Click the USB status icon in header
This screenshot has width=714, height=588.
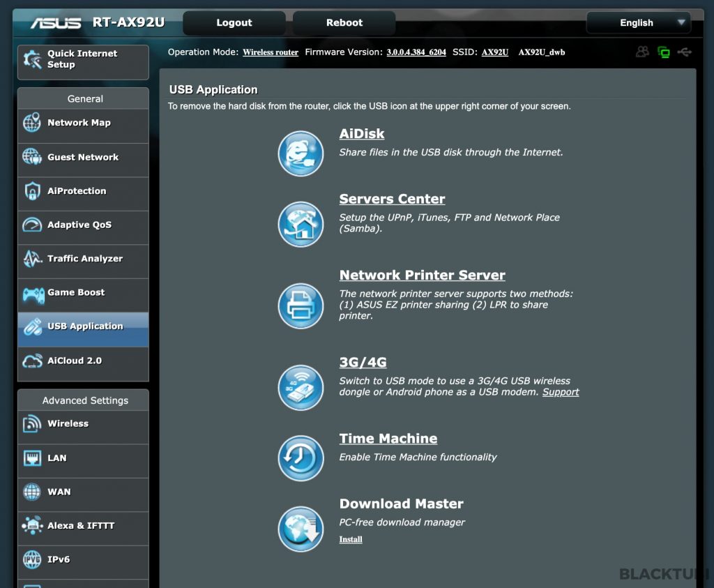coord(685,52)
